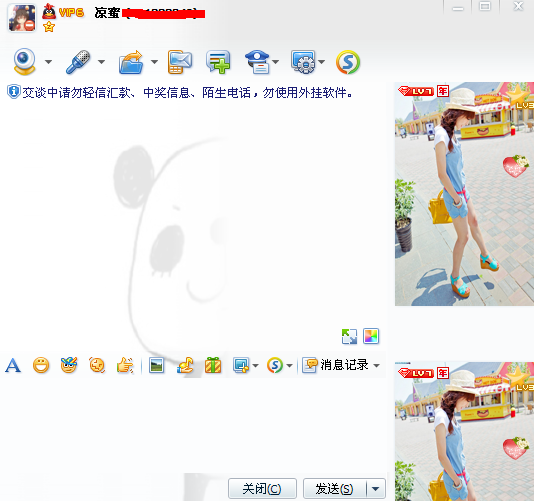Click the music note share icon

(x=185, y=365)
